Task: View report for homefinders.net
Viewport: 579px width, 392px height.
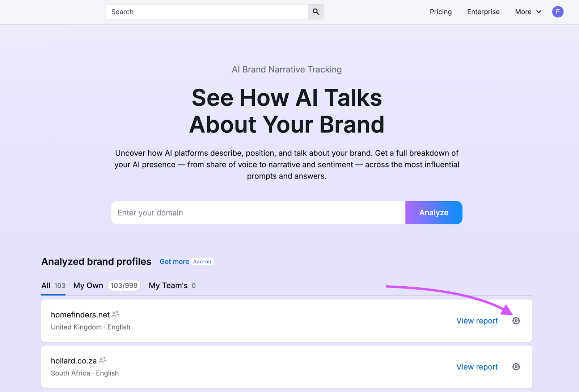Action: (477, 321)
